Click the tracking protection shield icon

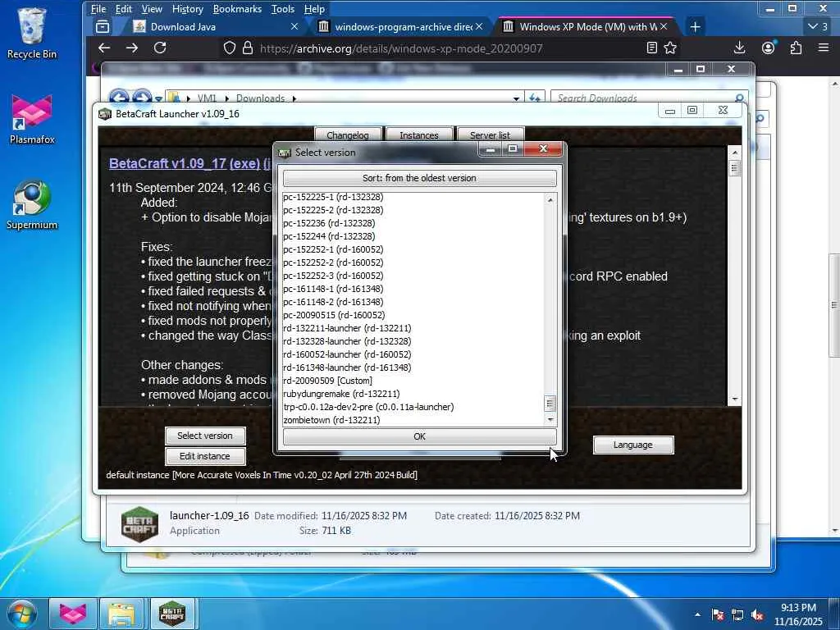tap(230, 48)
